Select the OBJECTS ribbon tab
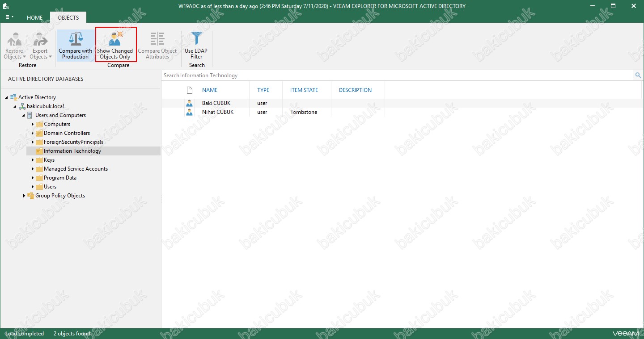644x339 pixels. click(x=68, y=18)
